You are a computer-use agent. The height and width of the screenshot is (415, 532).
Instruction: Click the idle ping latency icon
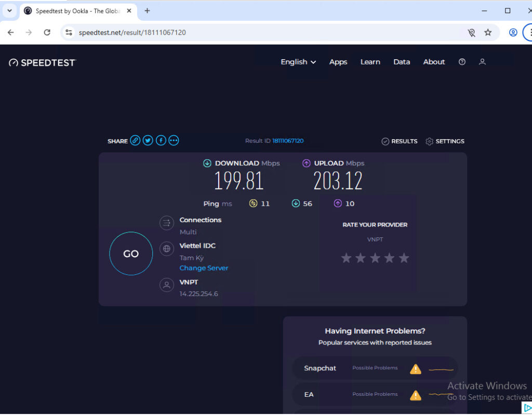(253, 203)
